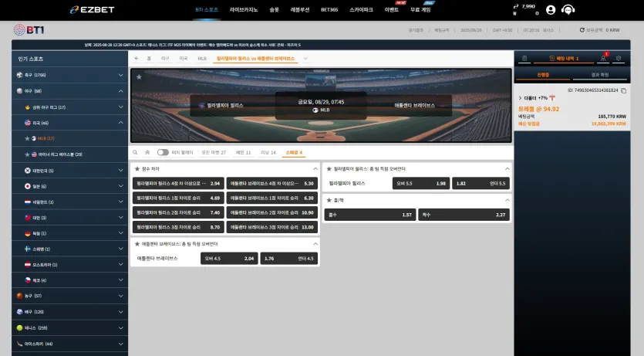Screen dimensions: 644x356
Task: Open bet panel settings gear icon
Action: pyautogui.click(x=619, y=59)
